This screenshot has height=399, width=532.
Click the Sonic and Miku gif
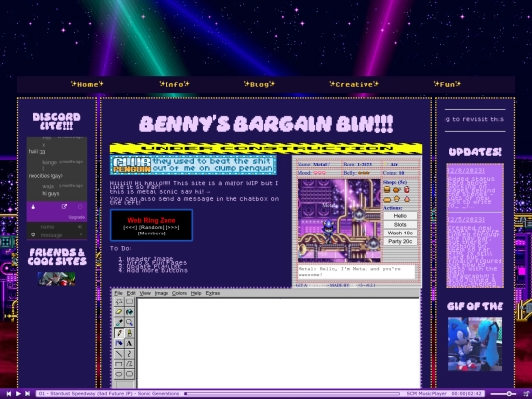coord(475,344)
